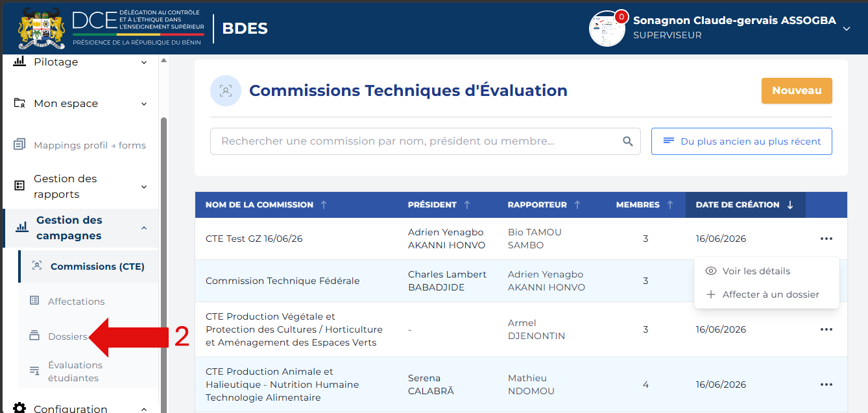Click sort arrow next to Nom de la commission
Screen dimensions: 868x413
tap(324, 205)
